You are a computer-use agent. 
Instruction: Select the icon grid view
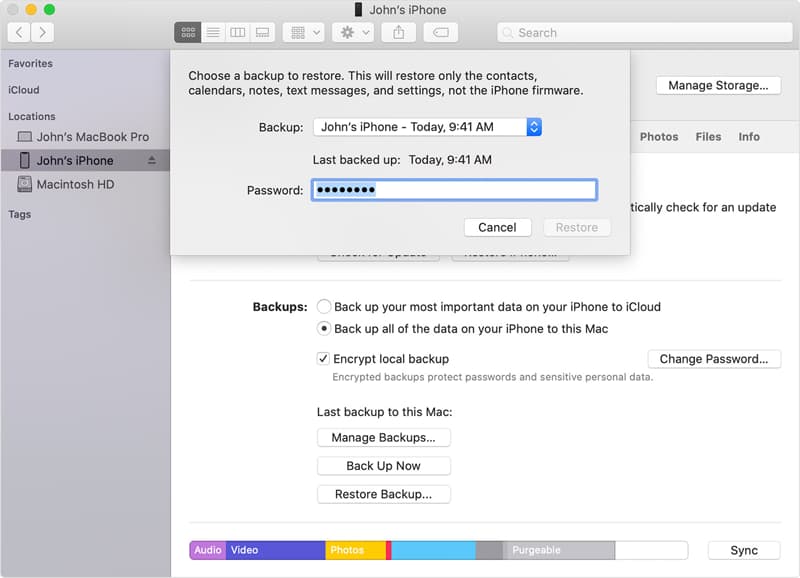click(187, 32)
